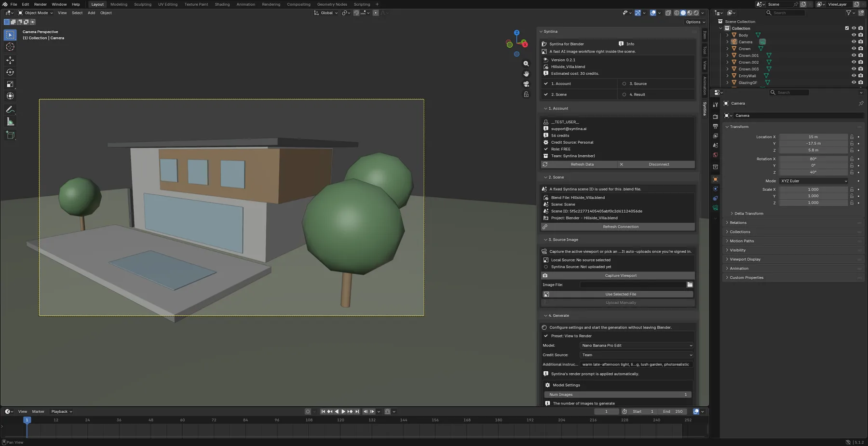Viewport: 868px width, 446px height.
Task: Open the Model dropdown Nano Banana Pro Edit
Action: (637, 345)
